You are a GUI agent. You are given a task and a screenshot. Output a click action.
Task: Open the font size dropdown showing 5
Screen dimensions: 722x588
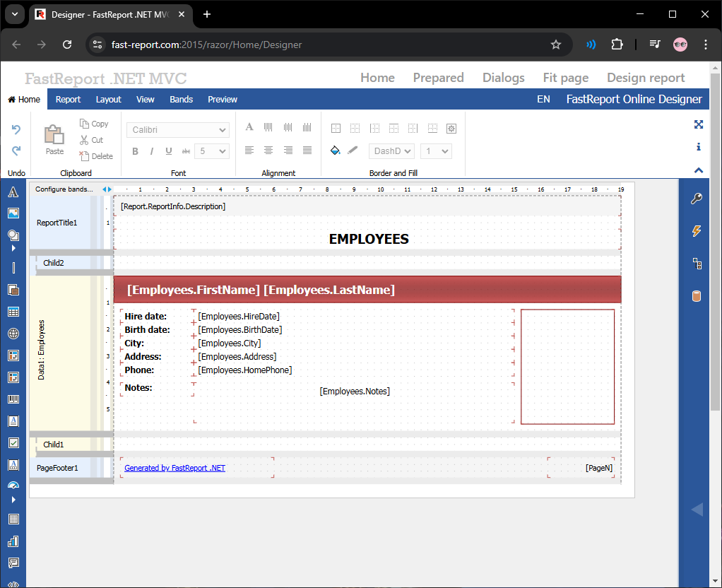pyautogui.click(x=212, y=151)
